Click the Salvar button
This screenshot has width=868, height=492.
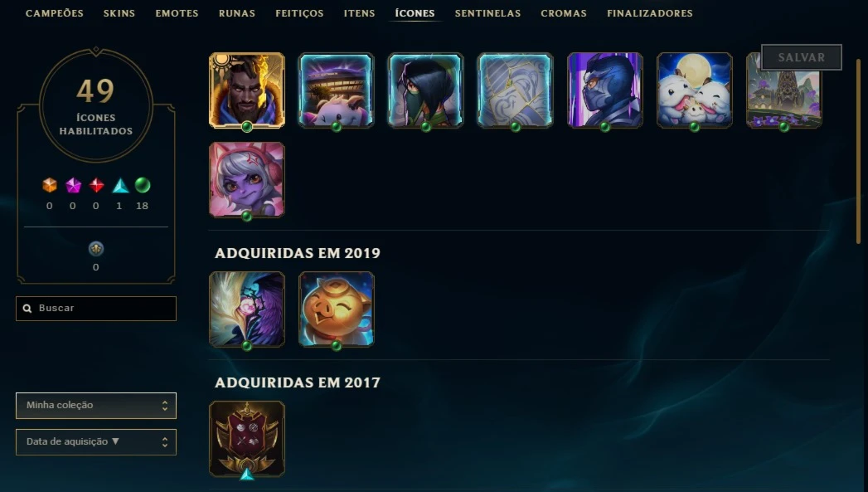(802, 57)
